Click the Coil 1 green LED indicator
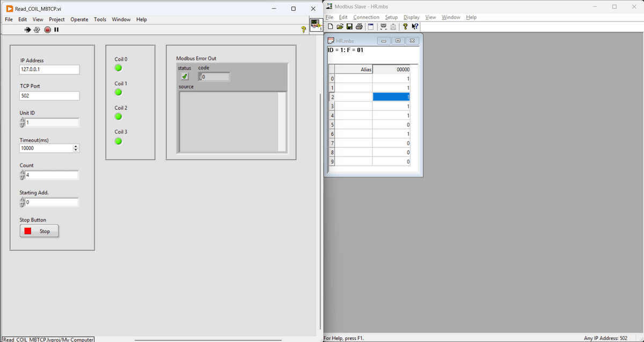Image resolution: width=644 pixels, height=342 pixels. 118,92
